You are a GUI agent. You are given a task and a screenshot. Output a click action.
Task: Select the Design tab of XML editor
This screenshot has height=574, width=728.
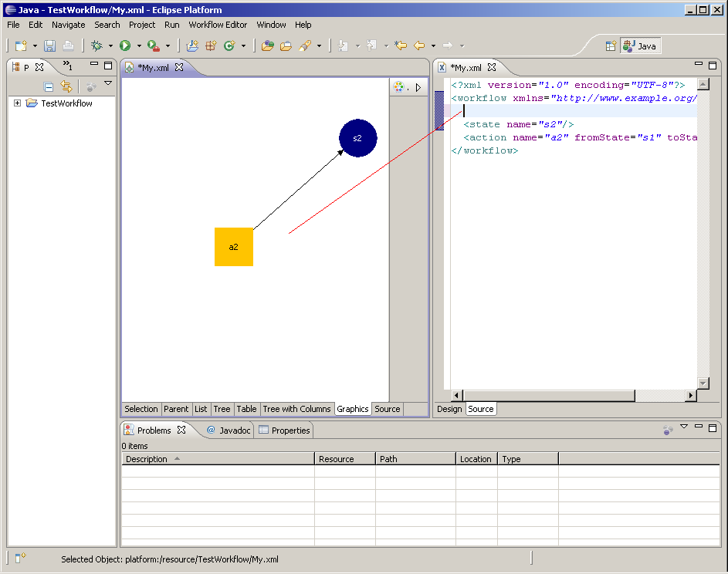click(449, 409)
